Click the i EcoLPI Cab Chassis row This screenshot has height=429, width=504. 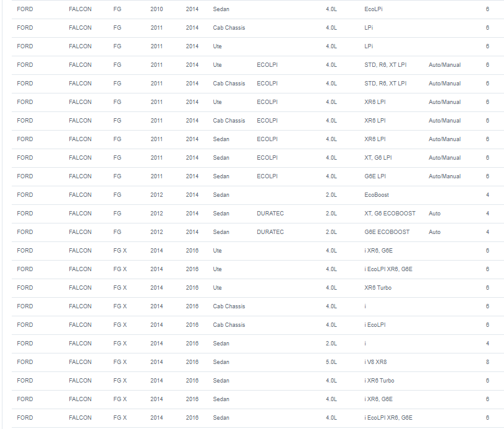258,325
